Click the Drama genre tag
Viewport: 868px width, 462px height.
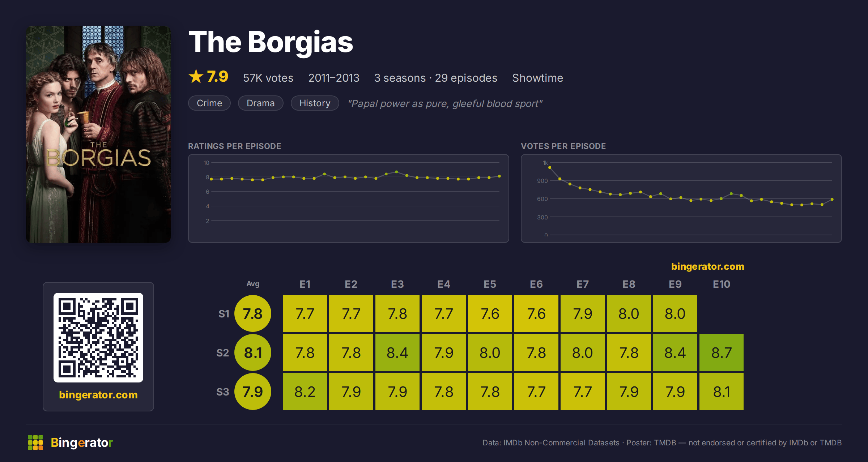(260, 103)
